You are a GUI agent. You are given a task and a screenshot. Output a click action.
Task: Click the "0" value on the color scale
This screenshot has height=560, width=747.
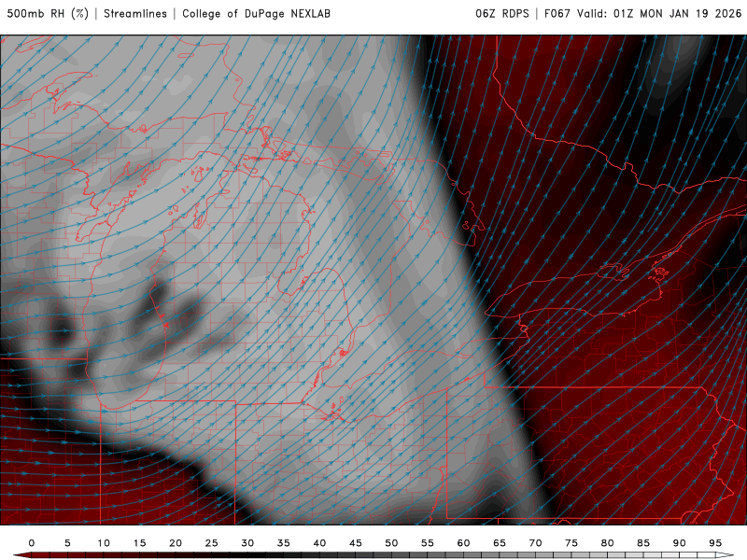click(32, 543)
